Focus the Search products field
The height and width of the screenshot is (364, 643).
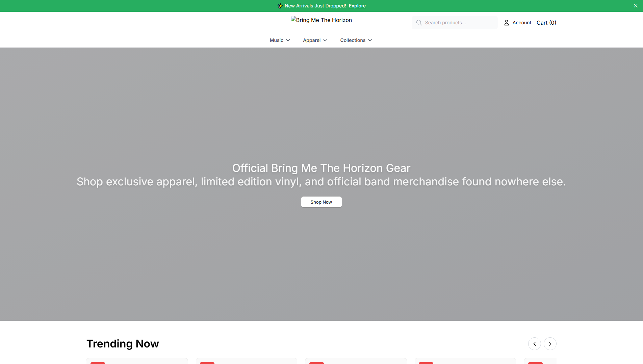click(455, 23)
